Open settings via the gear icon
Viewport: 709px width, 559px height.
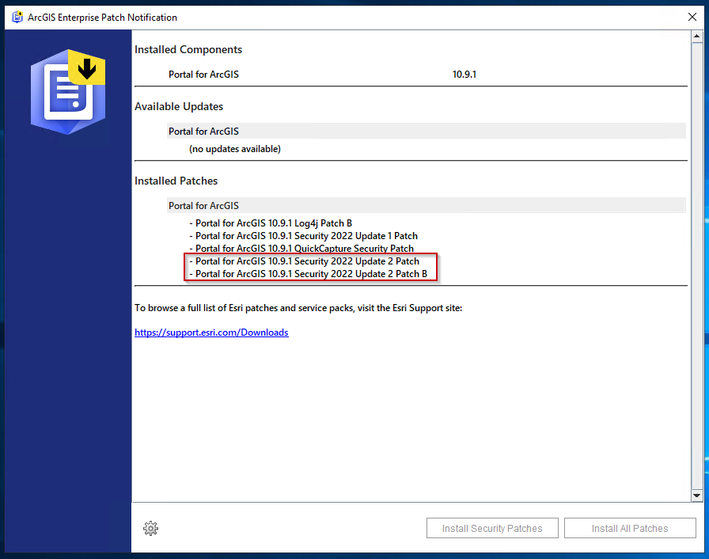coord(151,528)
